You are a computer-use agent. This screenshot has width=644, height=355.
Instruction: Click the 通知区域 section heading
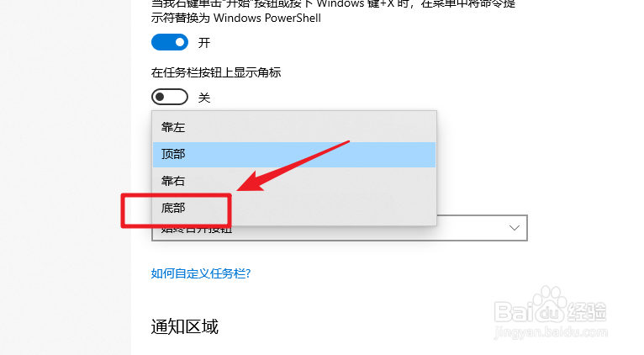(x=184, y=326)
